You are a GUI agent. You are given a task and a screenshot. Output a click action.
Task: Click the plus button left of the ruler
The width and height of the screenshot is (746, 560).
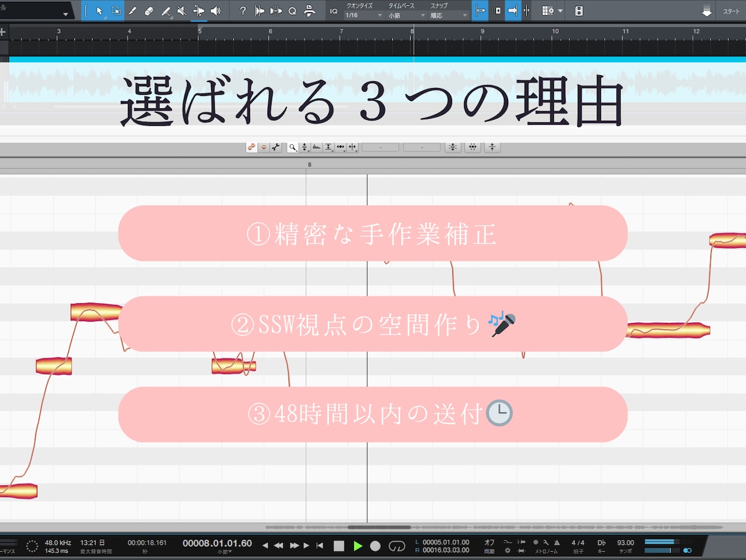[4, 32]
